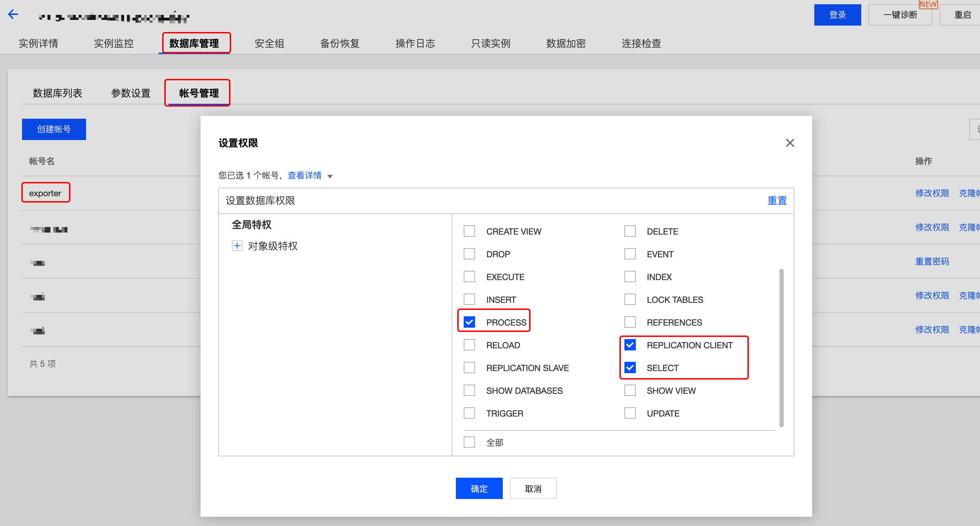The height and width of the screenshot is (526, 980).
Task: Uncheck the PROCESS privilege checkbox
Action: pos(469,322)
